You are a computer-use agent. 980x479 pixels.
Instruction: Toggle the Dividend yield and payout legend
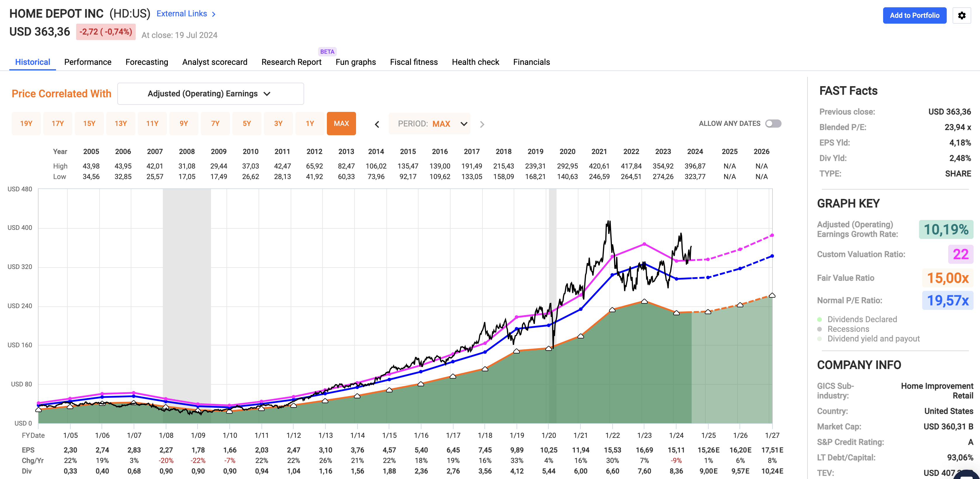pyautogui.click(x=873, y=339)
